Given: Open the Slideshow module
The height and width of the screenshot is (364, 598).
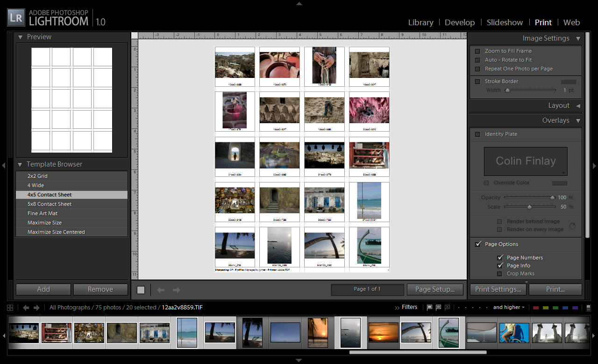Looking at the screenshot, I should click(x=505, y=22).
